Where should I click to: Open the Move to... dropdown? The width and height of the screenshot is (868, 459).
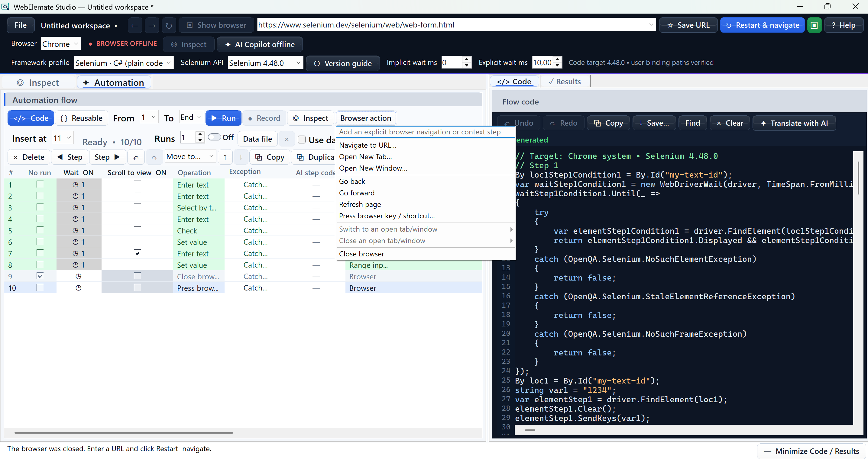pos(190,157)
